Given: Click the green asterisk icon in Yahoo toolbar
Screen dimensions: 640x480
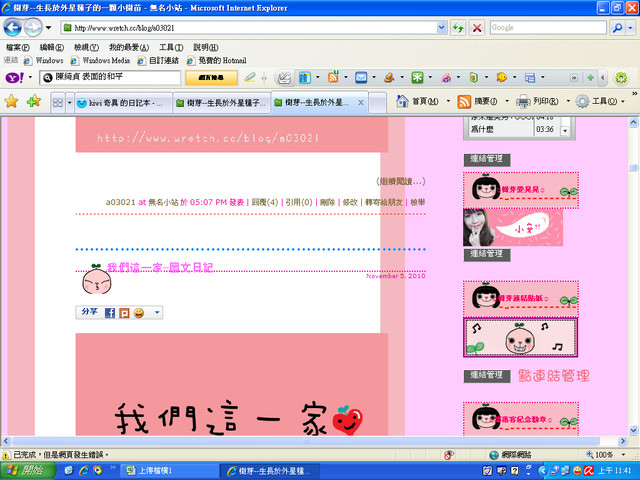Looking at the screenshot, I should pos(417,77).
